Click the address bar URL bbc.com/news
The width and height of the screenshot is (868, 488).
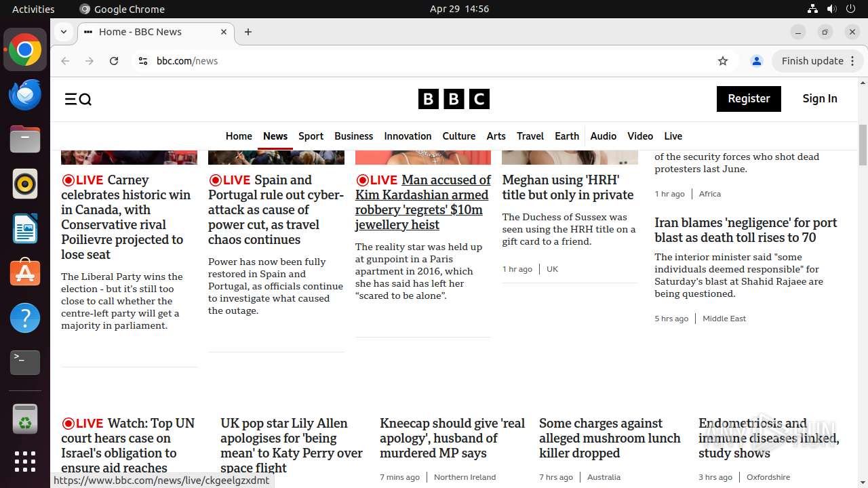pyautogui.click(x=187, y=61)
